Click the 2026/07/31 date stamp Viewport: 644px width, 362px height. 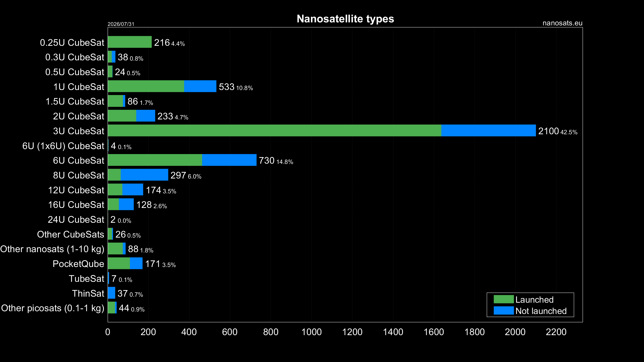(x=121, y=24)
